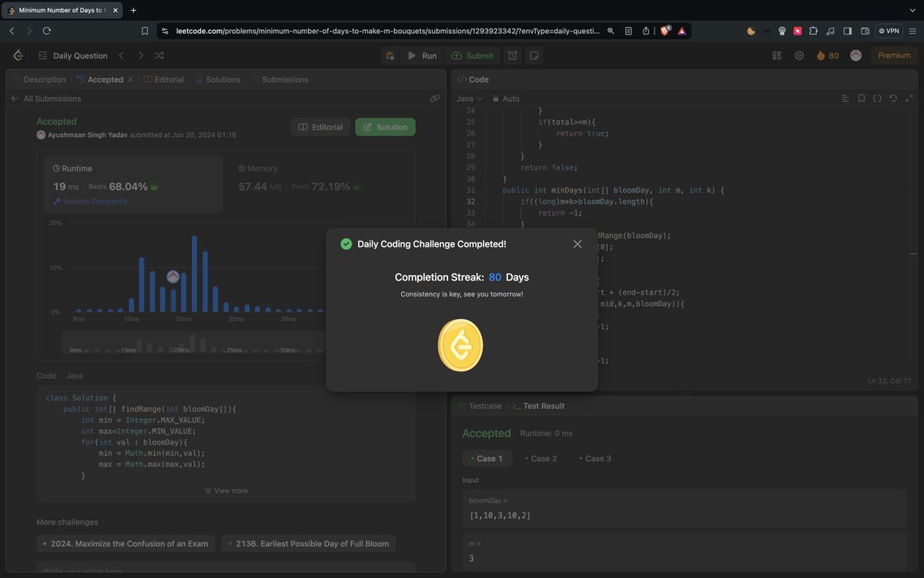Reload the browser page
The height and width of the screenshot is (578, 924).
tap(47, 31)
